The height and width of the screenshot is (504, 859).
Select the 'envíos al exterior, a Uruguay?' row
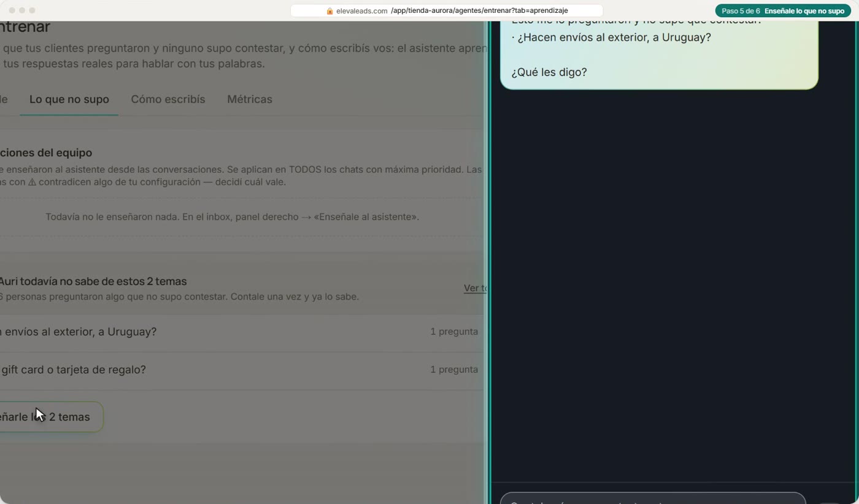(x=242, y=332)
